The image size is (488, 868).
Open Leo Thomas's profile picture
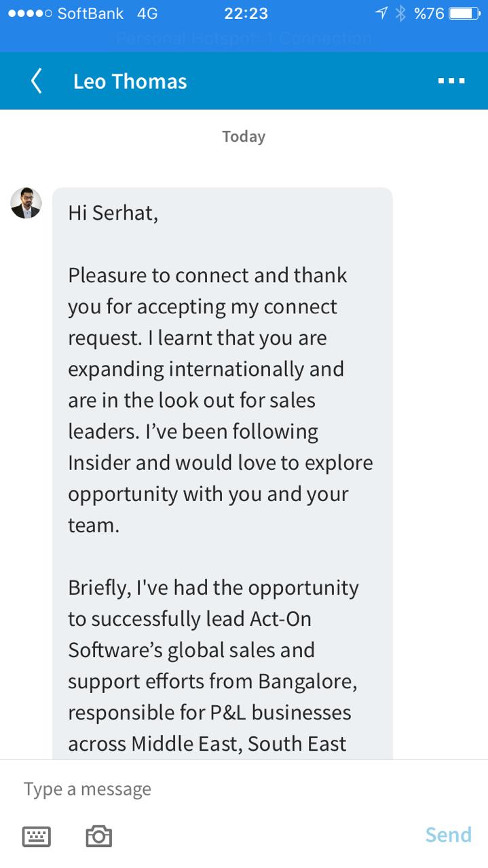26,203
